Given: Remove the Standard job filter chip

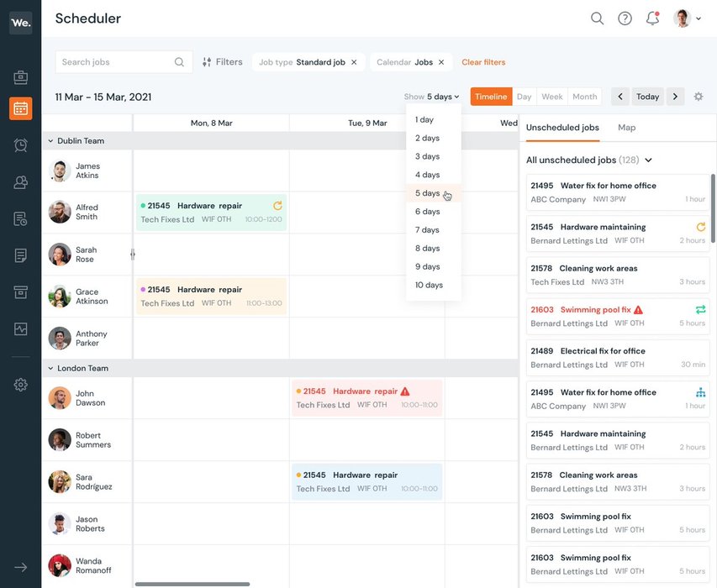Looking at the screenshot, I should [354, 62].
